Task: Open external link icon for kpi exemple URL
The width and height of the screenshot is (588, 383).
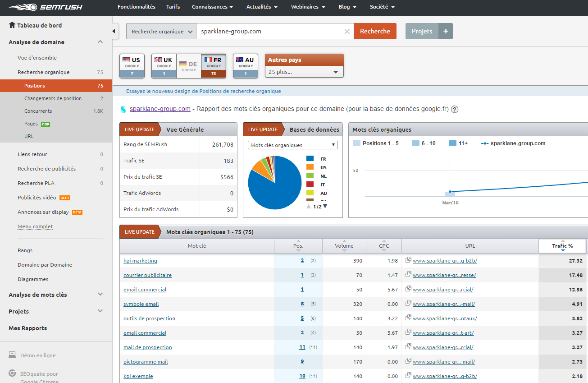Action: [x=408, y=376]
